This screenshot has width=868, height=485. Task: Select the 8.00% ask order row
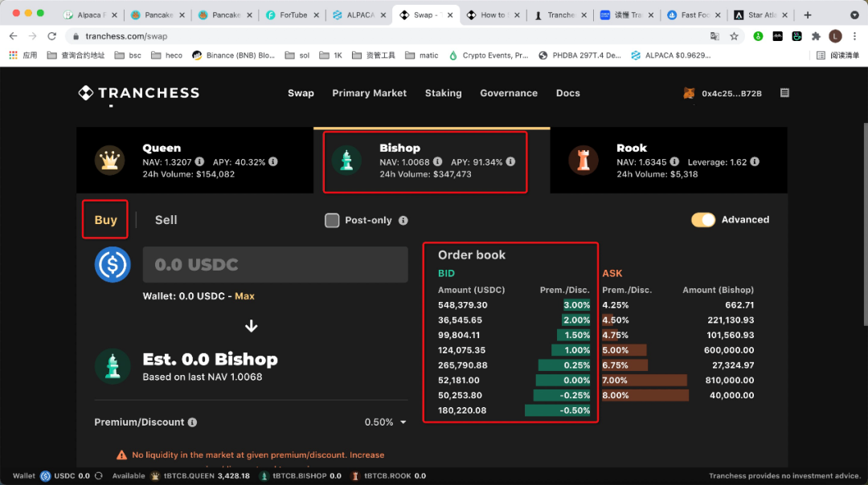[x=678, y=395]
